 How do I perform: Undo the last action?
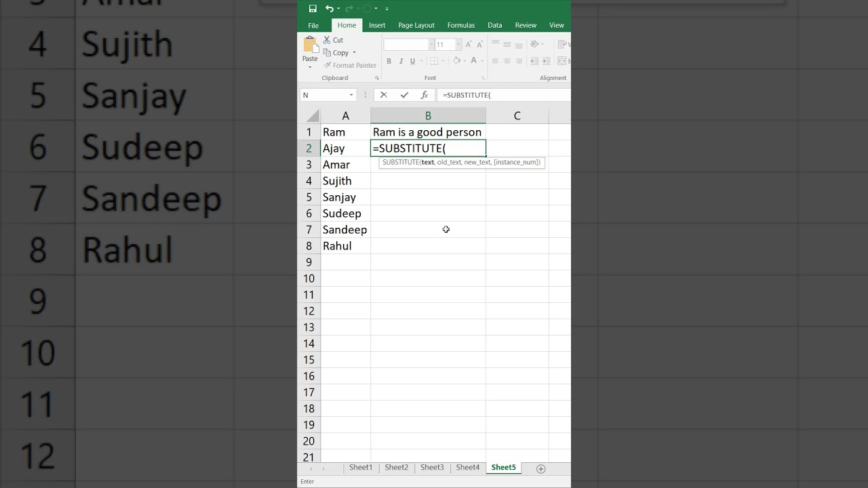click(x=329, y=9)
